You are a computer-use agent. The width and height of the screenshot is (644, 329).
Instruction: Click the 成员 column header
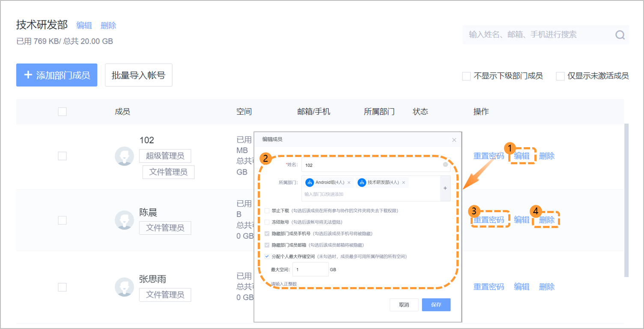[x=122, y=112]
